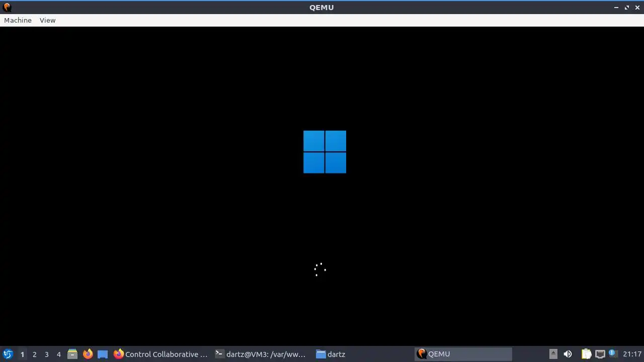Open the network connection tray icon

(600, 354)
